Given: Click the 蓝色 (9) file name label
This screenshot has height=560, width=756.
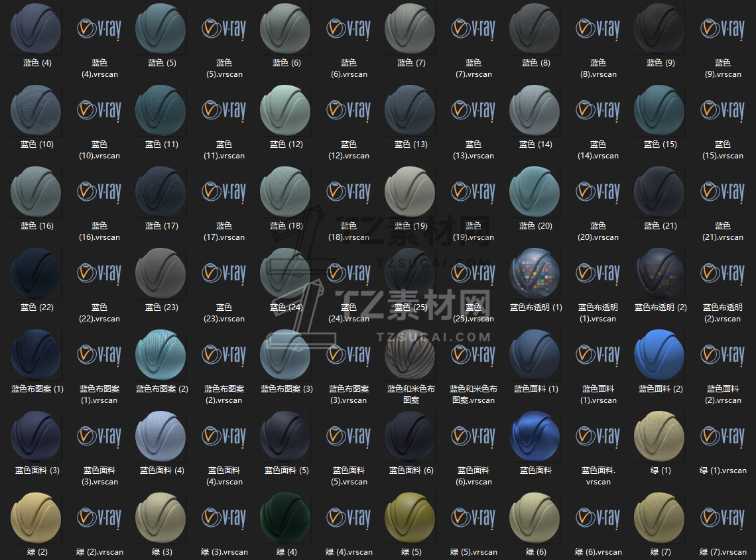Looking at the screenshot, I should pyautogui.click(x=660, y=63).
